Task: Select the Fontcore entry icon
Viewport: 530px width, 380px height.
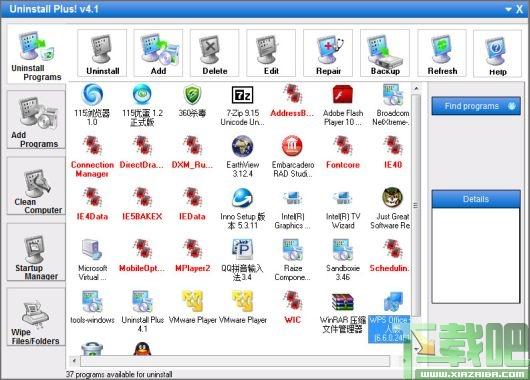Action: click(x=342, y=145)
